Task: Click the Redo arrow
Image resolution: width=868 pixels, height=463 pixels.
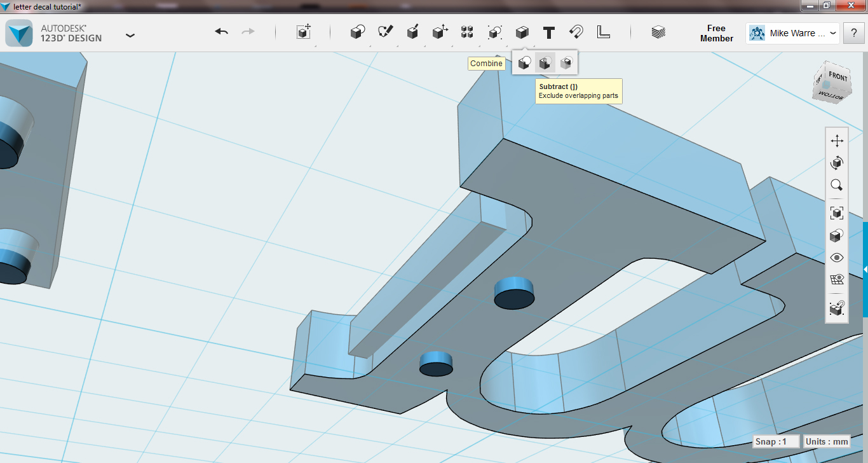Action: tap(248, 32)
